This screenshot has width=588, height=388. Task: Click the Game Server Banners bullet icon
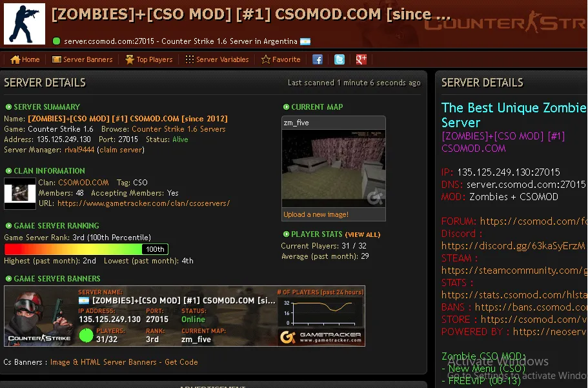(8, 278)
